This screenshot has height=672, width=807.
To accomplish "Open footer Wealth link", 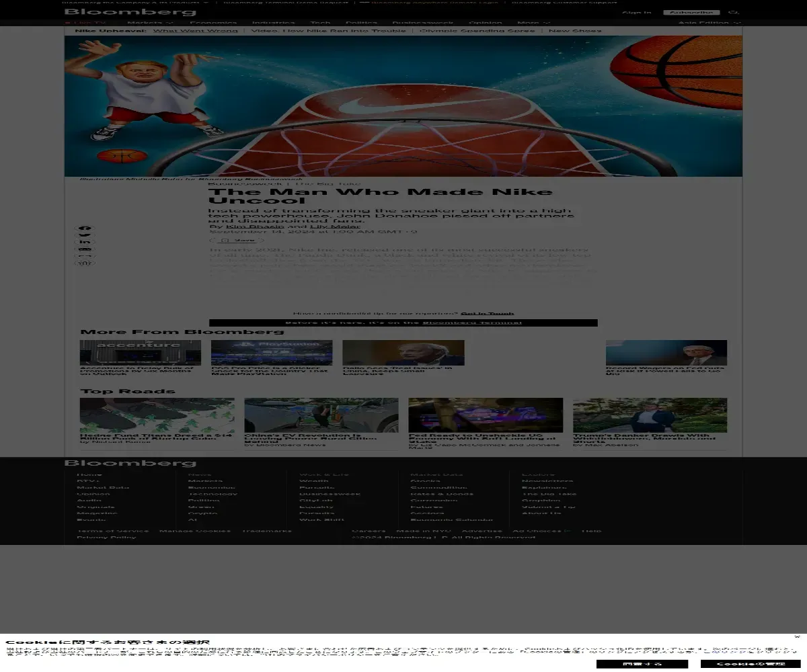I will (x=314, y=481).
